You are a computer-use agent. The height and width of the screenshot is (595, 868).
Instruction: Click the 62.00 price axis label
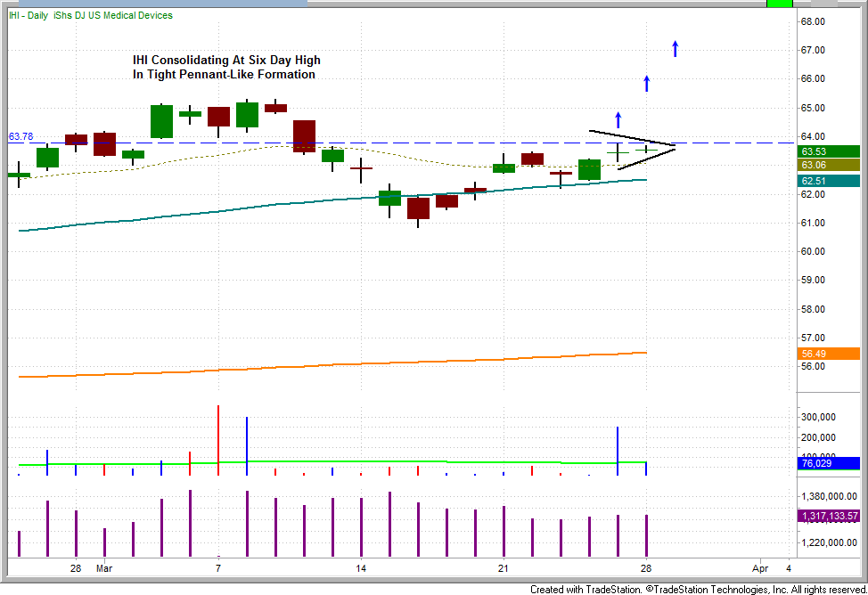813,194
